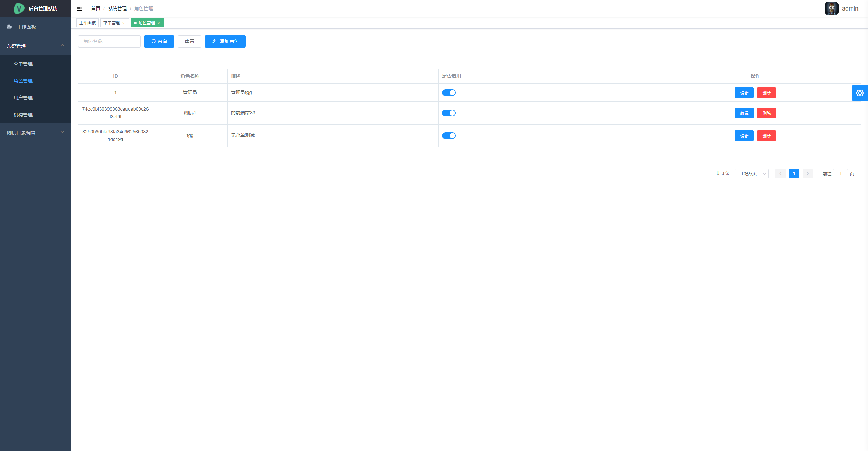Click 系统管理 in the breadcrumb
Image resolution: width=868 pixels, height=451 pixels.
tap(117, 8)
